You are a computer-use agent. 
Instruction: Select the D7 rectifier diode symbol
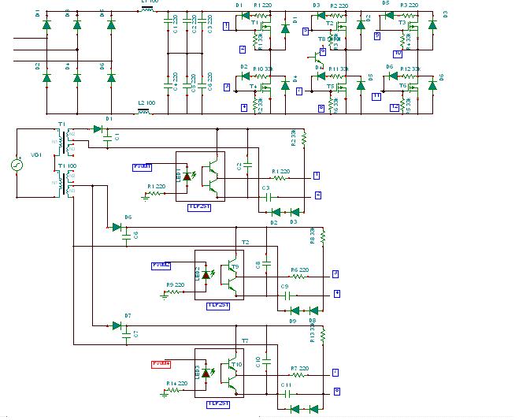(x=117, y=325)
